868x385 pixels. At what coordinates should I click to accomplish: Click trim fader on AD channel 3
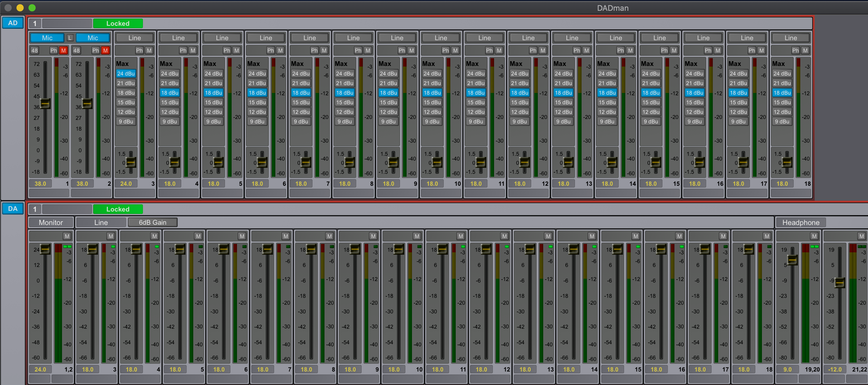[131, 162]
